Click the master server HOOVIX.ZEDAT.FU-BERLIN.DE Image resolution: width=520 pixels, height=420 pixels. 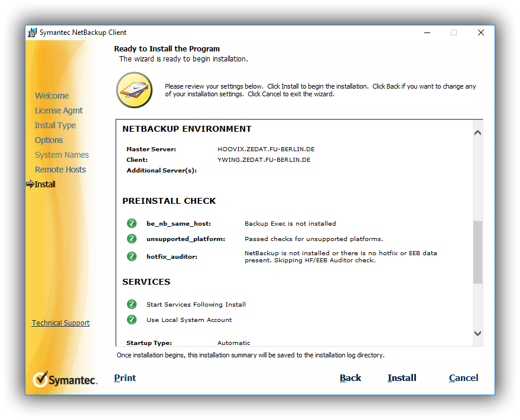266,149
